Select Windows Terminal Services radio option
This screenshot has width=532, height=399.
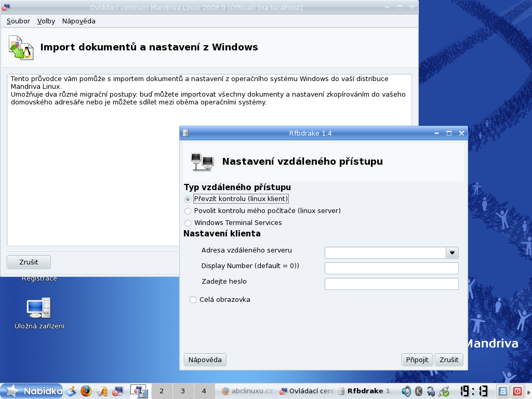click(x=188, y=223)
